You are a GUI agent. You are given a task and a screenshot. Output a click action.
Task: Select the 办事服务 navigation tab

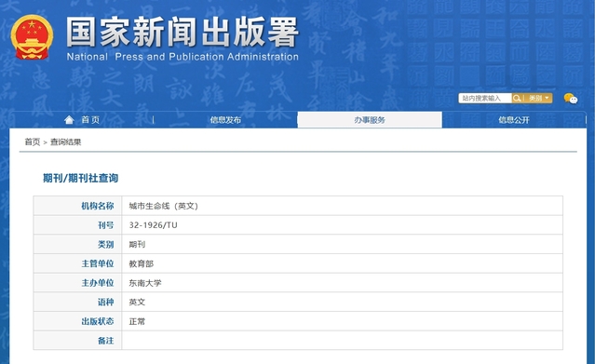[370, 120]
